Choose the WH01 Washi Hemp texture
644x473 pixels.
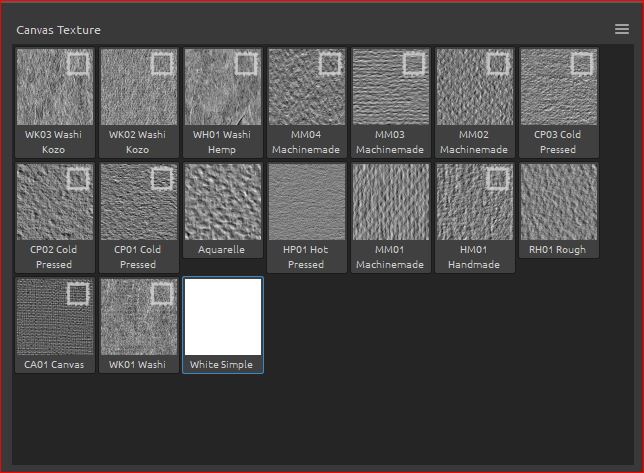pyautogui.click(x=223, y=95)
